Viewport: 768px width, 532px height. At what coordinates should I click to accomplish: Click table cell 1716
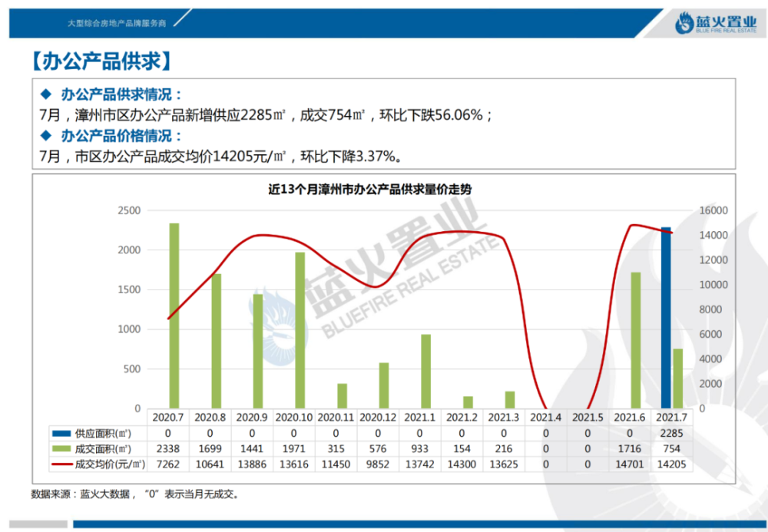pos(630,449)
